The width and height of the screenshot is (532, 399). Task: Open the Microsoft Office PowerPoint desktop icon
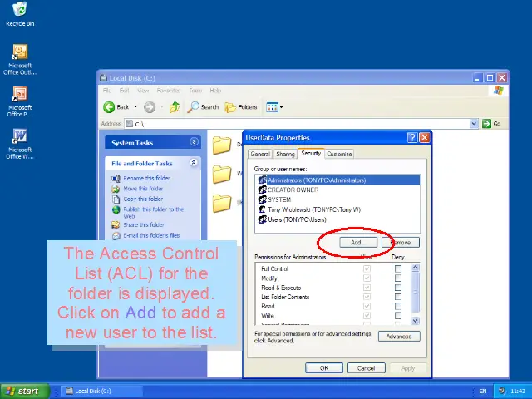pos(19,94)
